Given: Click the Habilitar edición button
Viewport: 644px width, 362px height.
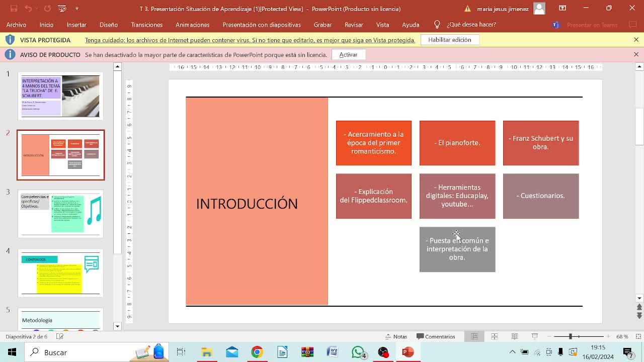Looking at the screenshot, I should click(449, 40).
